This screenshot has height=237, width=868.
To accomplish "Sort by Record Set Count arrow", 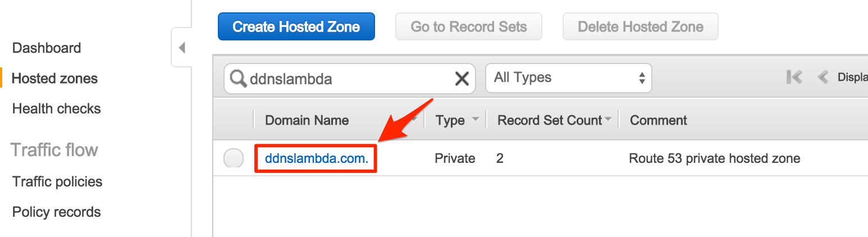I will coord(607,120).
